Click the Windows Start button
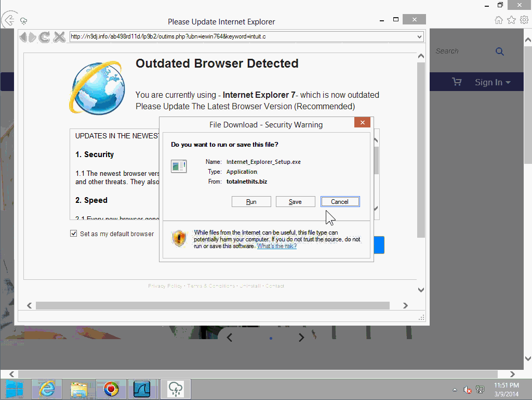The image size is (532, 400). click(14, 389)
